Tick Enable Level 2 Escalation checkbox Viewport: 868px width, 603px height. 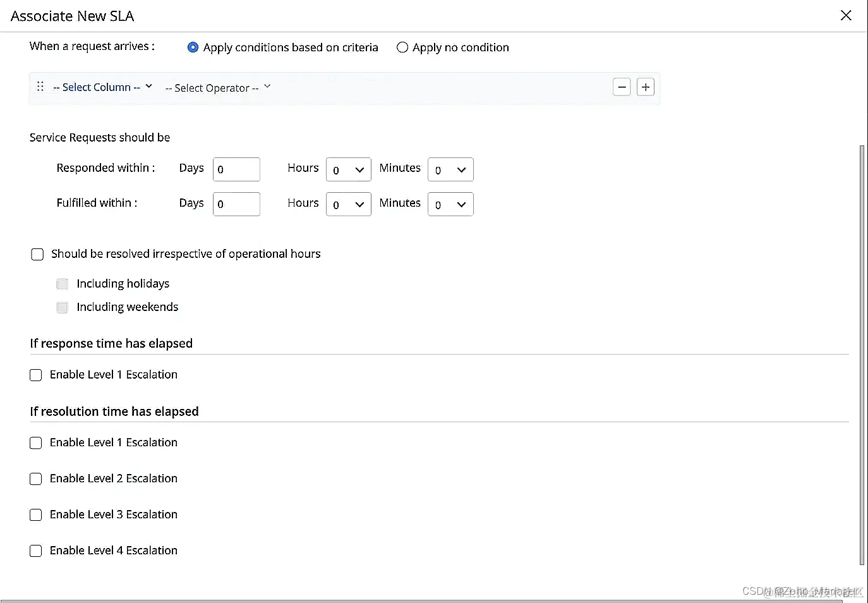coord(36,478)
